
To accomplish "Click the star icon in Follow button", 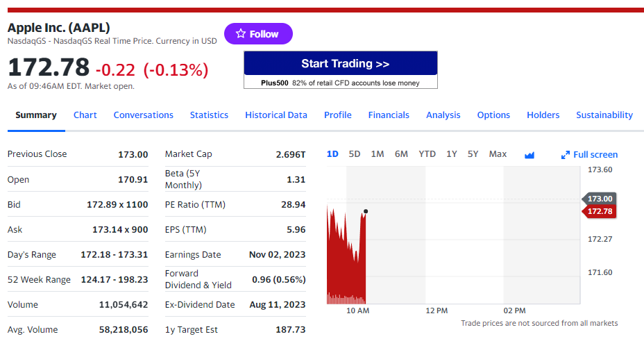I will click(x=241, y=34).
